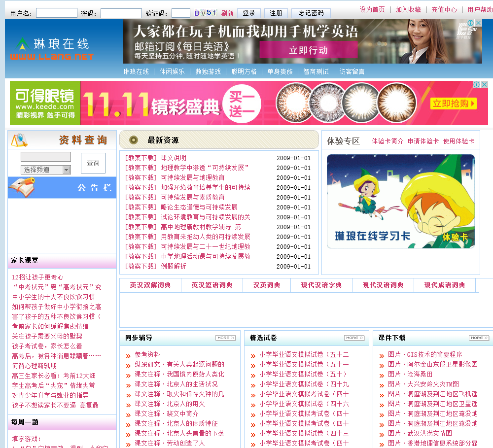
Task: Open the 选择频道 channel dropdown
Action: coord(46,170)
